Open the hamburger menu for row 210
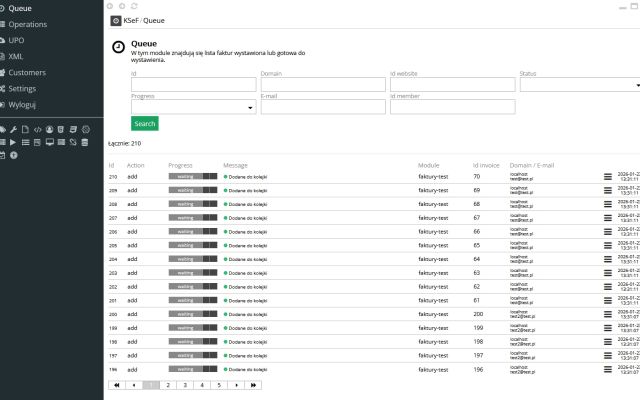640x400 pixels. pos(606,176)
